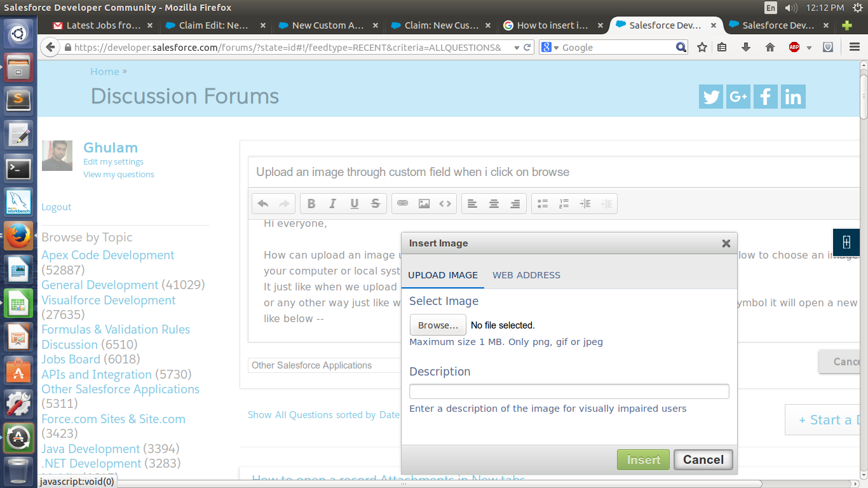The image size is (868, 488).
Task: Align text left in the editor
Action: click(472, 203)
